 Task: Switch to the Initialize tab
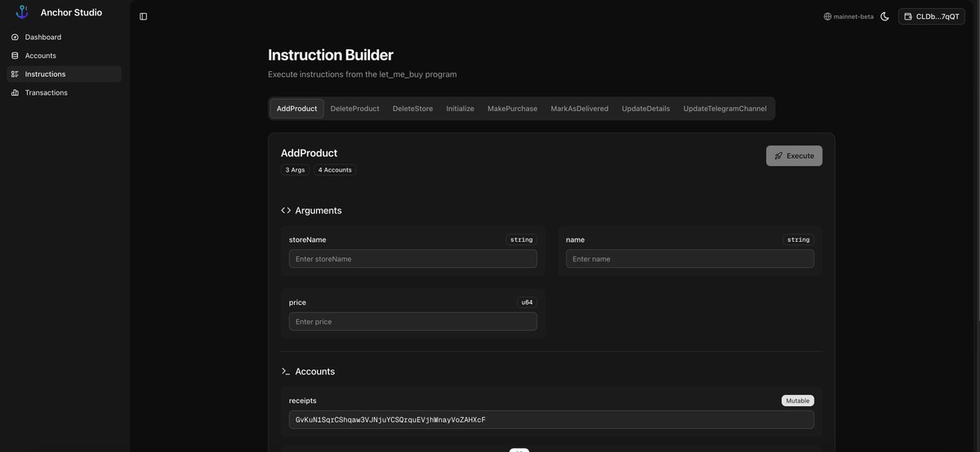pos(461,109)
